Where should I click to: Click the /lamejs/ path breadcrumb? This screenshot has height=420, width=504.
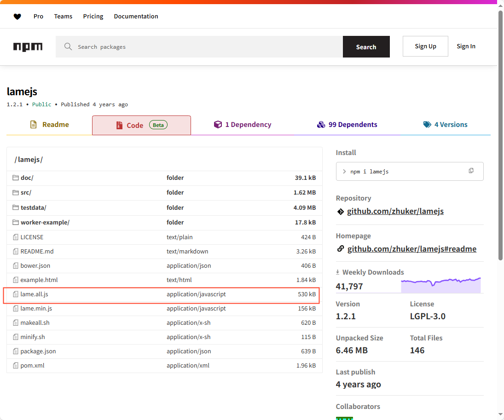point(29,159)
